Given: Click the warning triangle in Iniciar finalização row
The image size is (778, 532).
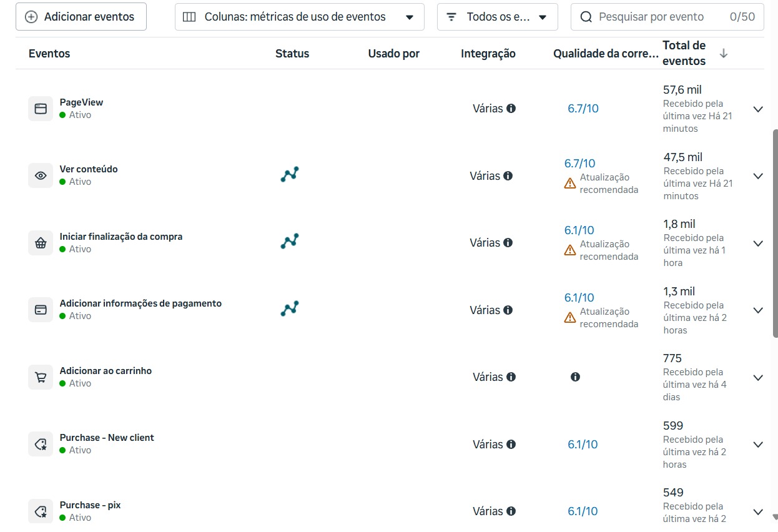Looking at the screenshot, I should click(570, 250).
